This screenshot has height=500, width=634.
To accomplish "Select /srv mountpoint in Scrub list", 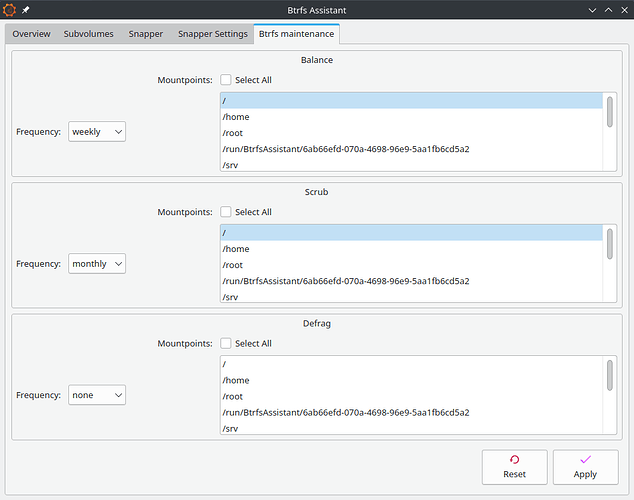I will click(x=412, y=296).
